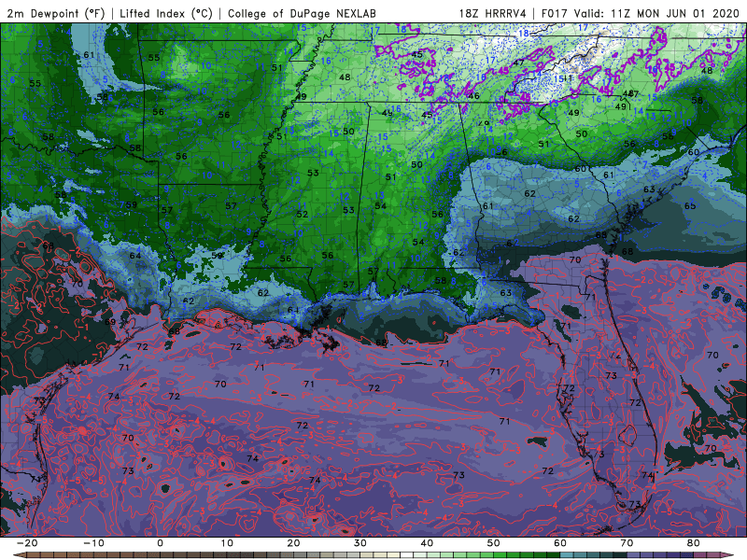Viewport: 747px width, 560px height.
Task: Click the 70 label on the color scale
Action: tap(627, 543)
